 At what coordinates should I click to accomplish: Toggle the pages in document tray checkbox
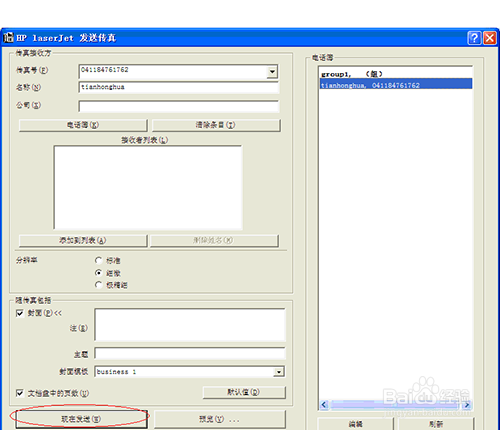click(20, 393)
